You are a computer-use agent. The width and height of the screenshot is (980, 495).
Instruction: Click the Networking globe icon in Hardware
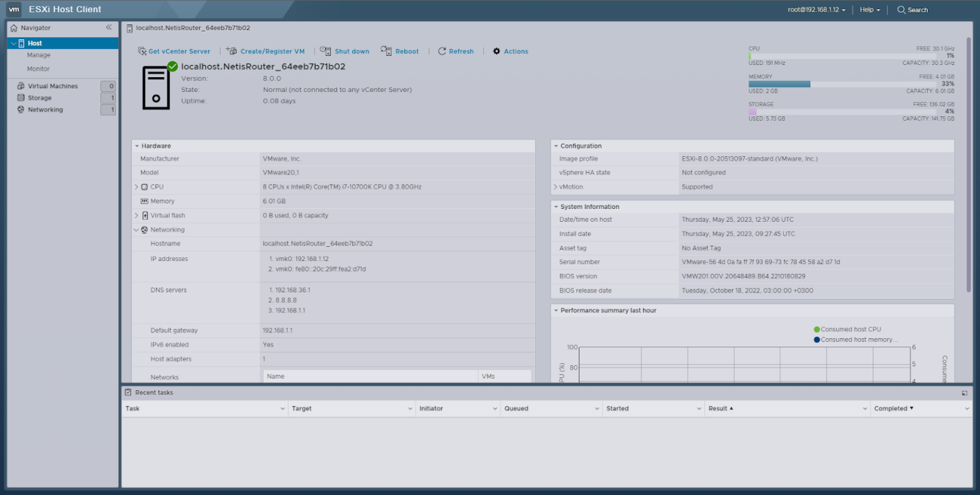click(145, 230)
